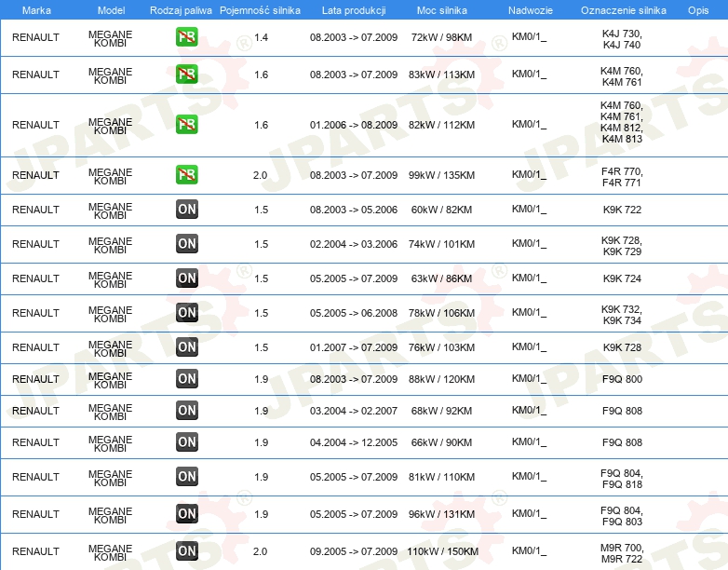Select RENAULT in the K4J 730 row
This screenshot has height=570, width=728.
click(35, 37)
